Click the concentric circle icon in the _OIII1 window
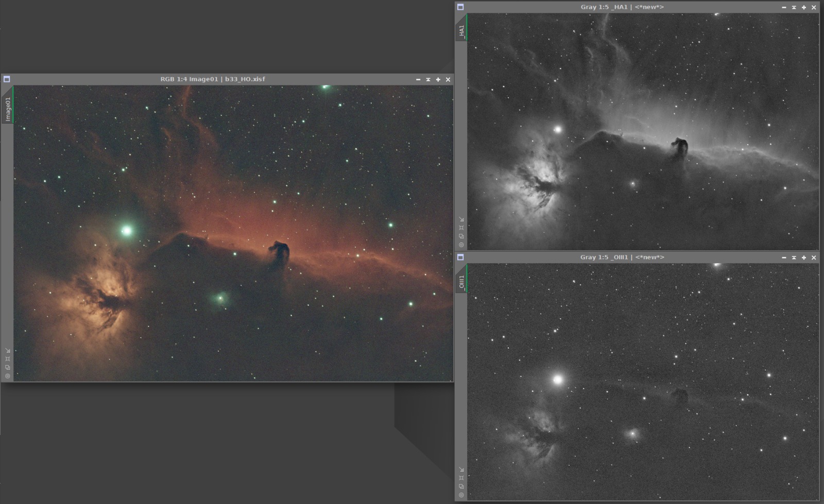The image size is (824, 504). point(461,495)
